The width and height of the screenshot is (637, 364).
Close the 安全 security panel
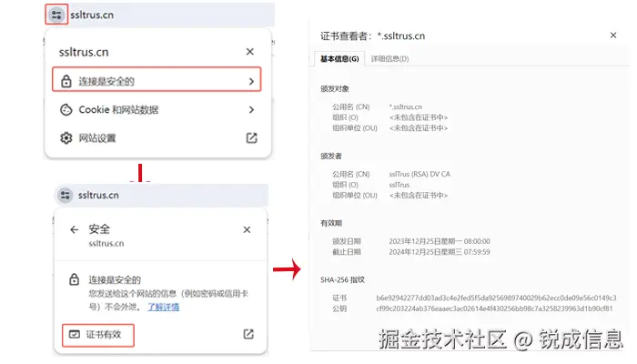point(247,230)
